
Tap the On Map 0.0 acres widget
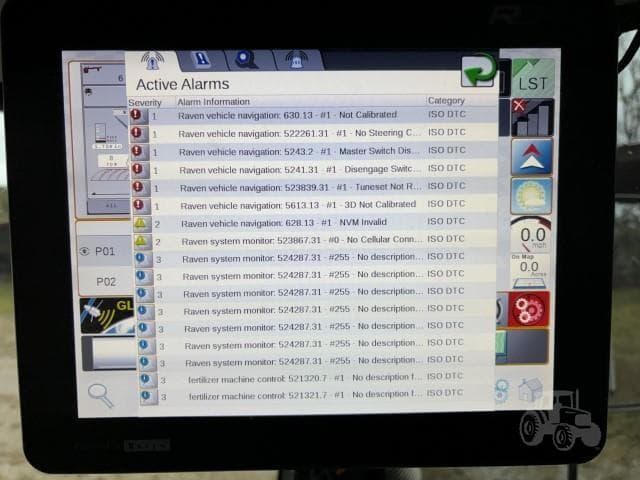pyautogui.click(x=529, y=271)
